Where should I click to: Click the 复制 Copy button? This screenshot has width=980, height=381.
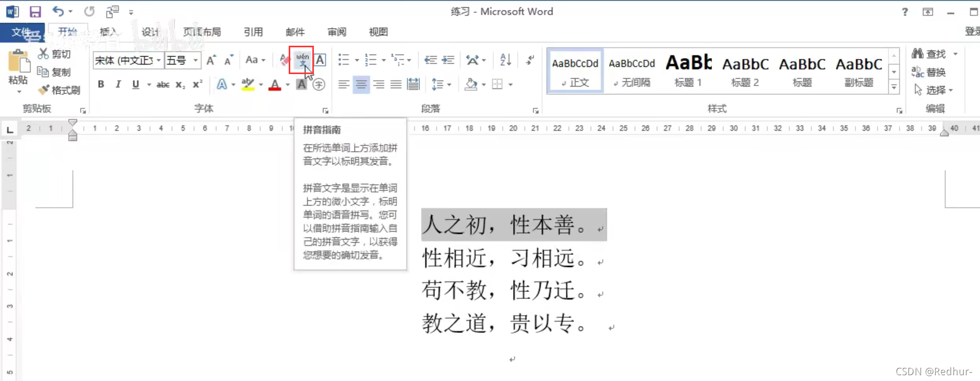point(54,72)
